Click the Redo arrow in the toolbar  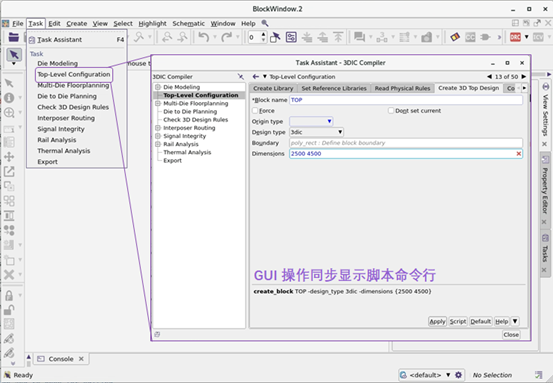coord(226,37)
